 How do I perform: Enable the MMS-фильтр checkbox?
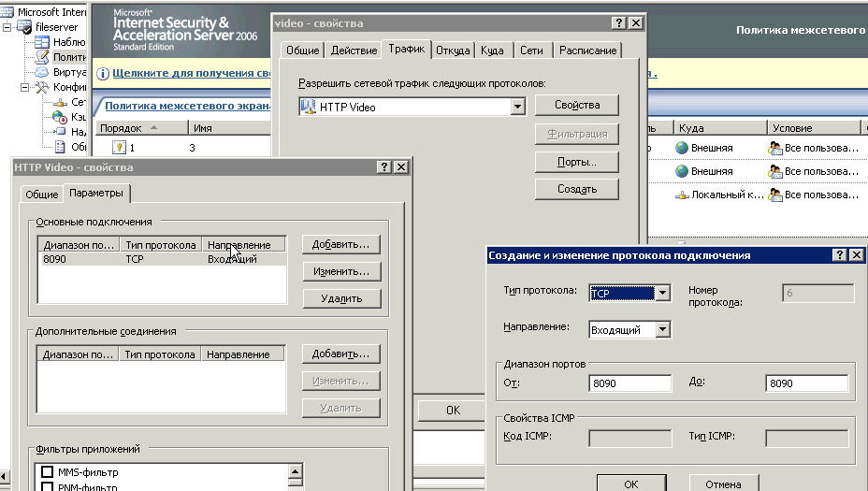tap(48, 471)
